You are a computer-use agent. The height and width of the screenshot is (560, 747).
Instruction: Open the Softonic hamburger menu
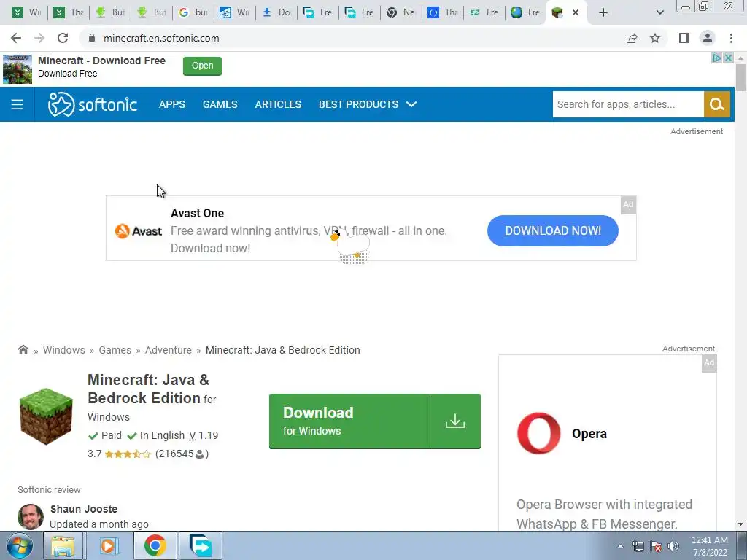click(18, 104)
